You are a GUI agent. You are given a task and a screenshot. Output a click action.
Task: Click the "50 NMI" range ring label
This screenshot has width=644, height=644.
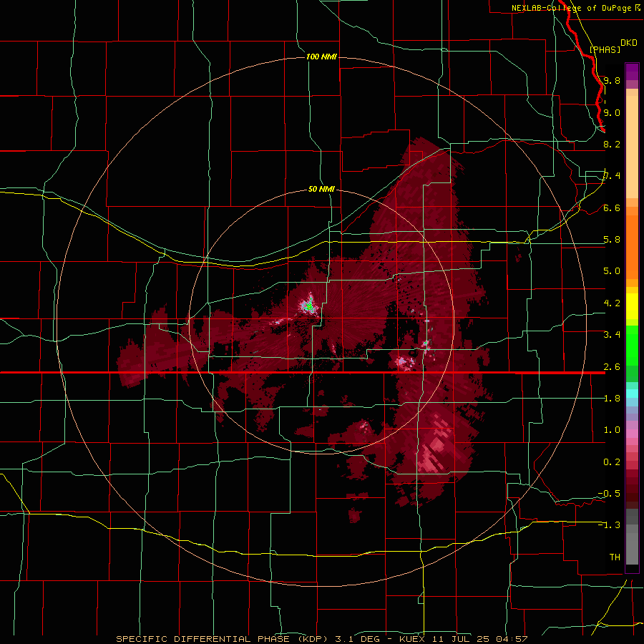pyautogui.click(x=321, y=189)
